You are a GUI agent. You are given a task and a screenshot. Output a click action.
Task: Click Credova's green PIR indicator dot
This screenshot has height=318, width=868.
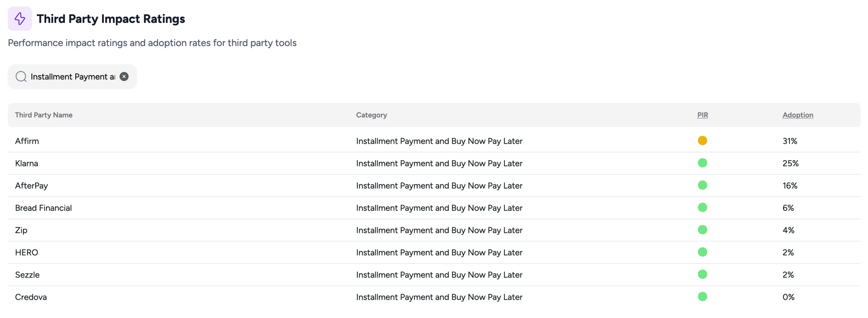[702, 297]
